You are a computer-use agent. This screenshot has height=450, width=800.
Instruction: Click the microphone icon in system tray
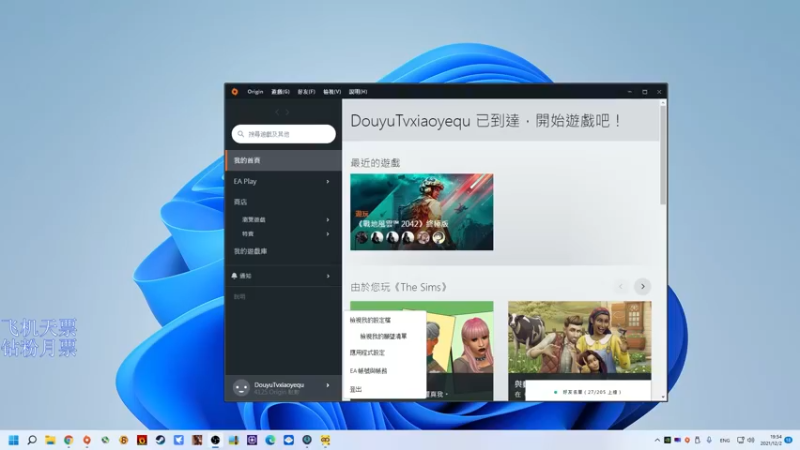pyautogui.click(x=709, y=440)
